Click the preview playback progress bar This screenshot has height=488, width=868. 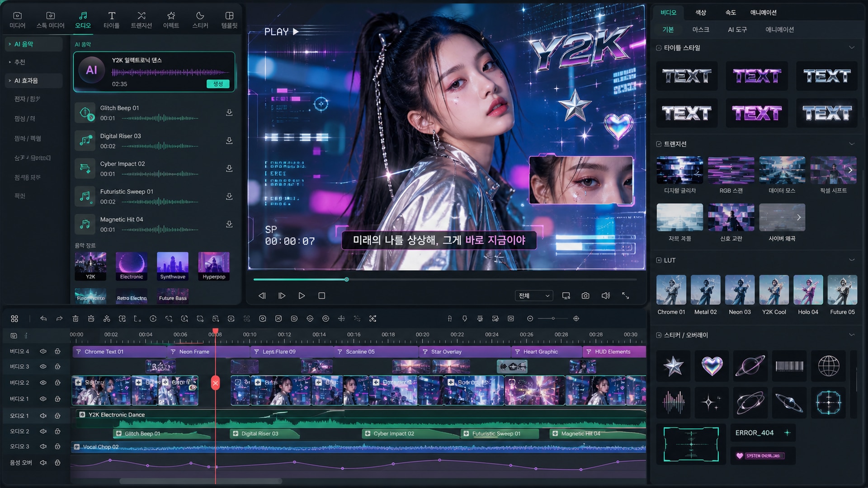coord(445,280)
